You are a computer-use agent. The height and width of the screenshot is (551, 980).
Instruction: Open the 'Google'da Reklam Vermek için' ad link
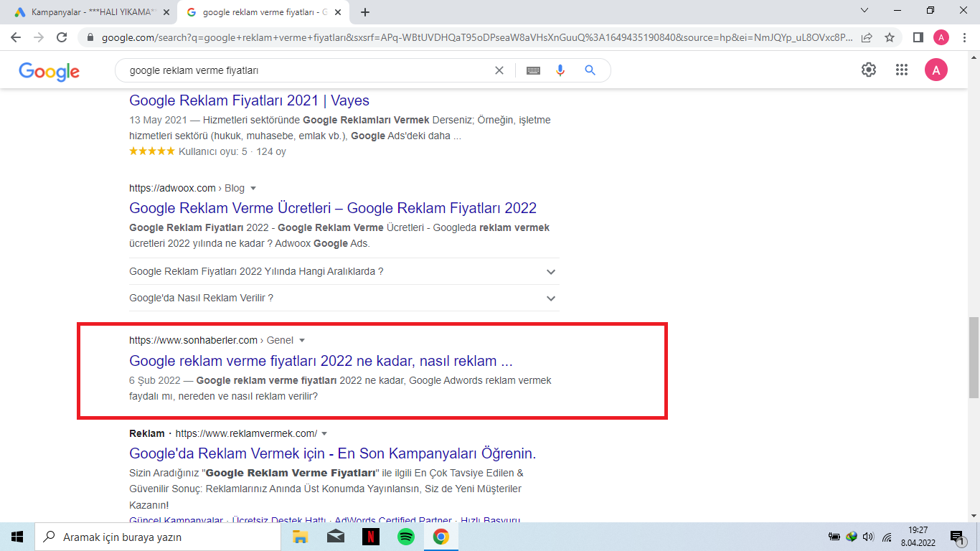[333, 453]
